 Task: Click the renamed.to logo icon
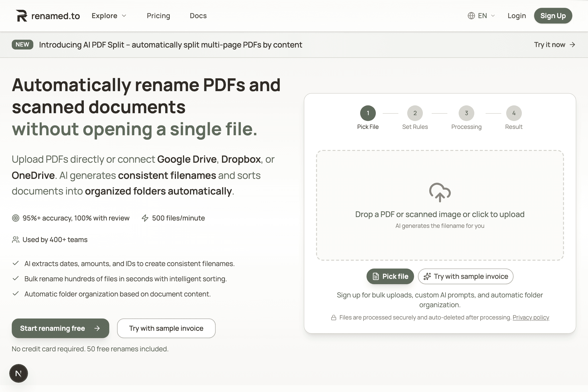pyautogui.click(x=21, y=15)
